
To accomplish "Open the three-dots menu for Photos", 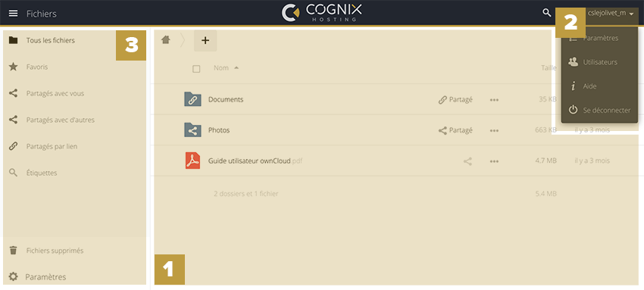I will [x=494, y=130].
